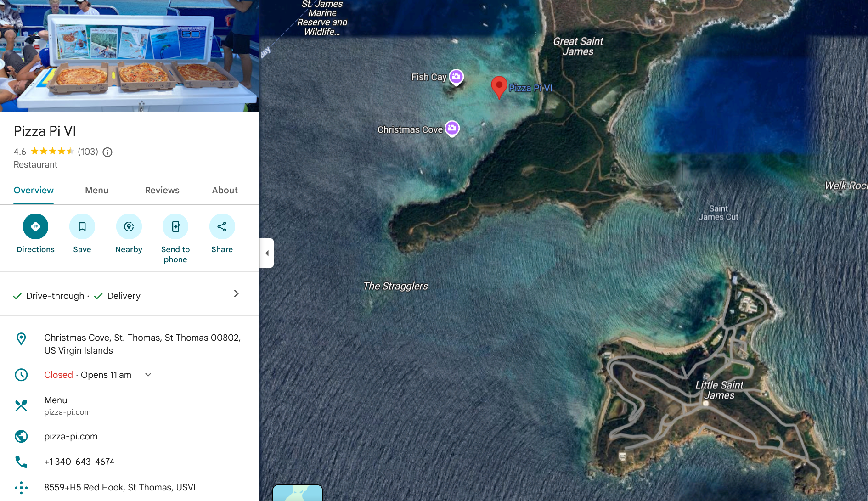Click the address location pin icon
The height and width of the screenshot is (501, 868).
(21, 339)
